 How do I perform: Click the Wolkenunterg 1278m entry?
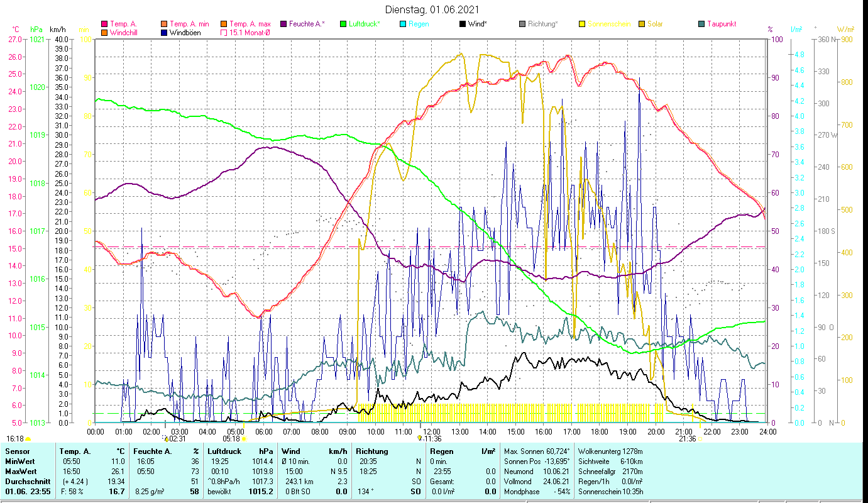click(x=610, y=451)
